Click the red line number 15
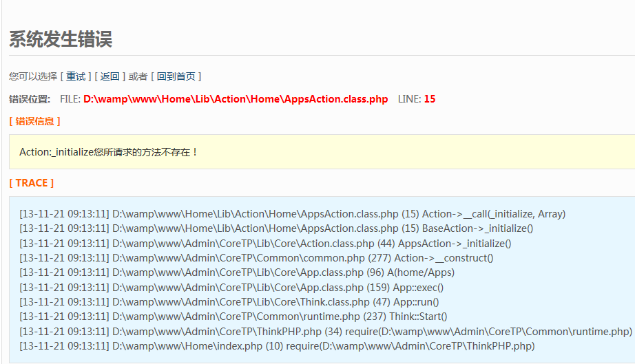Viewport: 635px width, 364px height. point(429,99)
